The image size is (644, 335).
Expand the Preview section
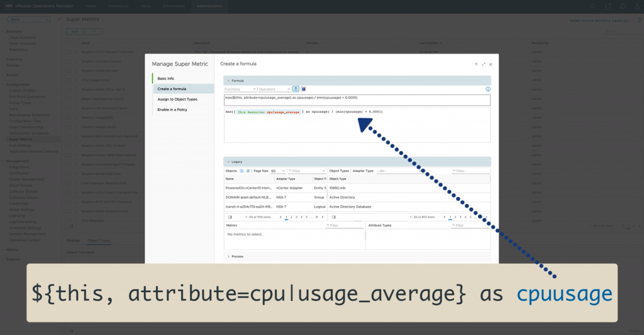click(x=229, y=256)
